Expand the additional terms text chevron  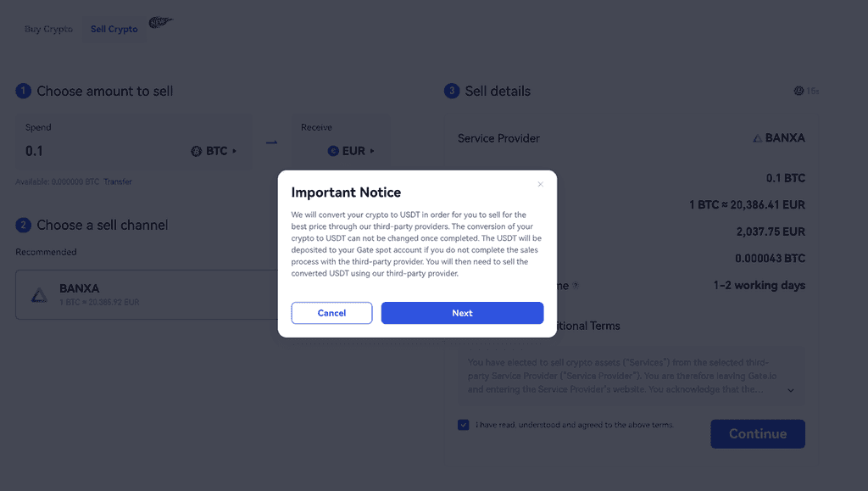[791, 390]
